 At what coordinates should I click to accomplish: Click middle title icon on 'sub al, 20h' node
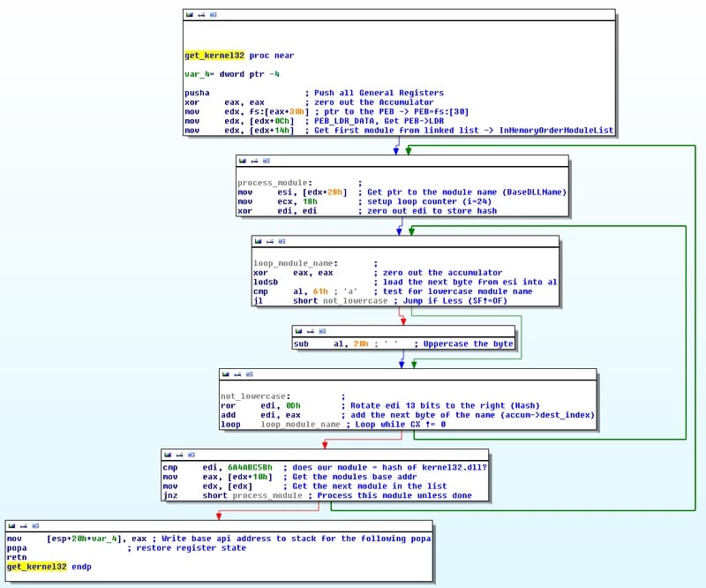[310, 331]
